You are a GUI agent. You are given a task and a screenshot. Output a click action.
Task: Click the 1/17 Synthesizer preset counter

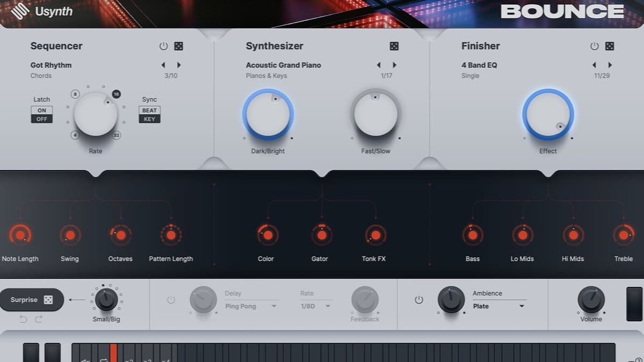[386, 76]
